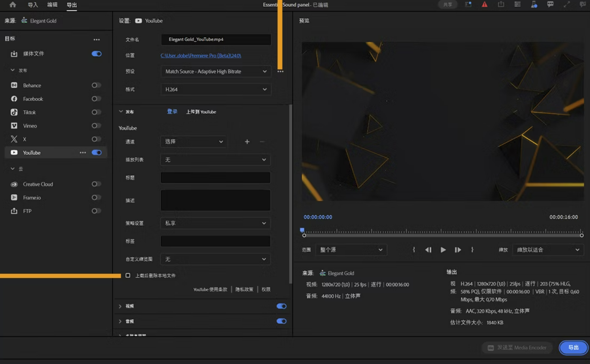Image resolution: width=590 pixels, height=364 pixels.
Task: Switch to the 编辑 tab
Action: 52,5
